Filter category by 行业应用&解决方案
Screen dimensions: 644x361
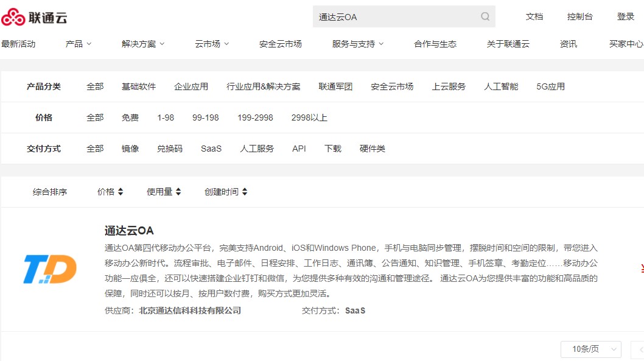click(x=264, y=86)
